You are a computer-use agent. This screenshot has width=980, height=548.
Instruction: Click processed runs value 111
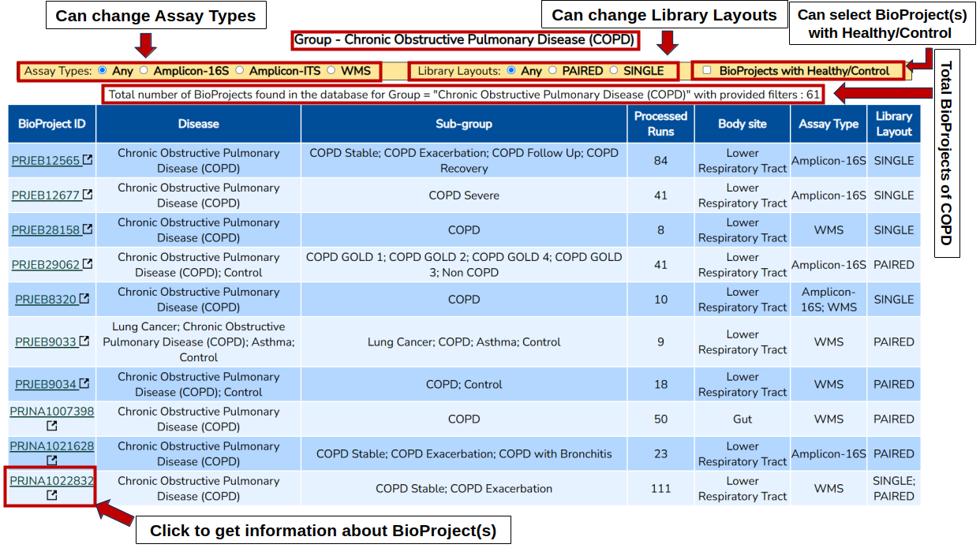(661, 489)
